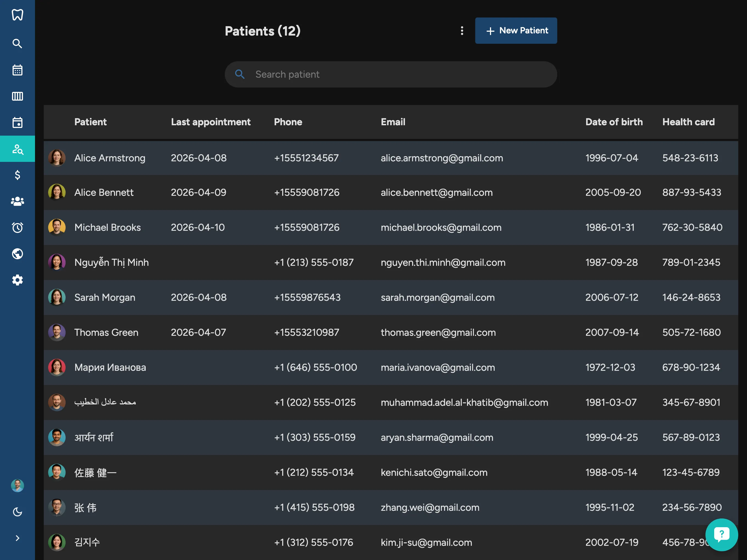Click Michael Brooks' avatar thumbnail
Viewport: 747px width, 560px height.
57,227
